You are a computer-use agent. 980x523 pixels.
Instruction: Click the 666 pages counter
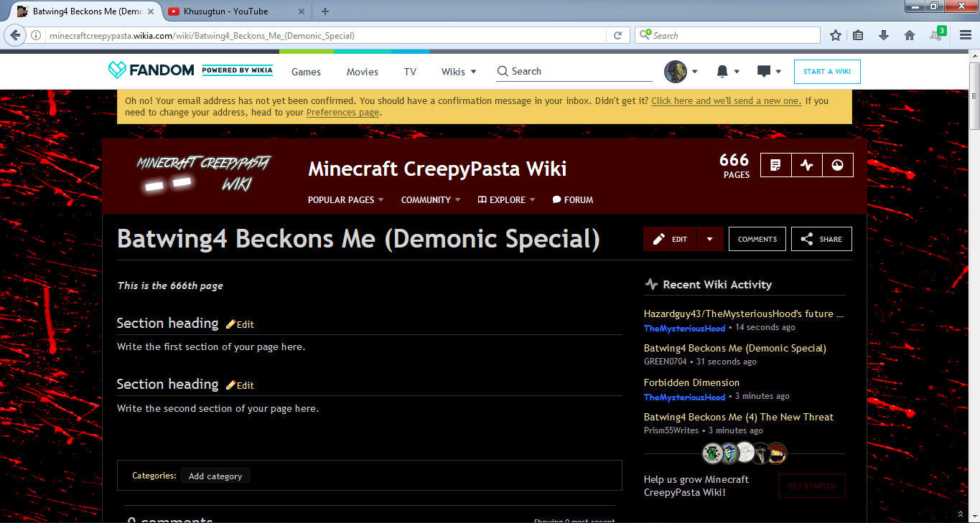(734, 166)
